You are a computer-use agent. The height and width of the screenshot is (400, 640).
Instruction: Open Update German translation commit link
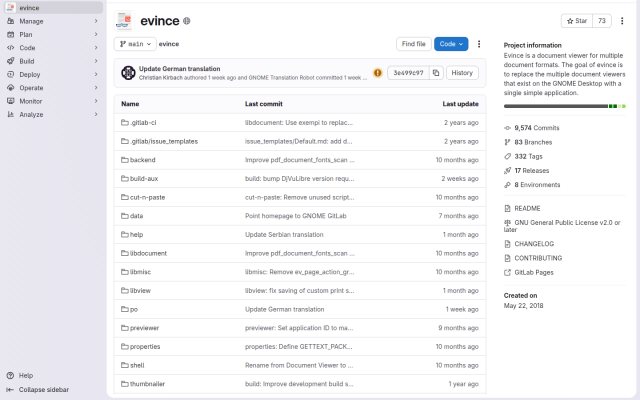[180, 69]
